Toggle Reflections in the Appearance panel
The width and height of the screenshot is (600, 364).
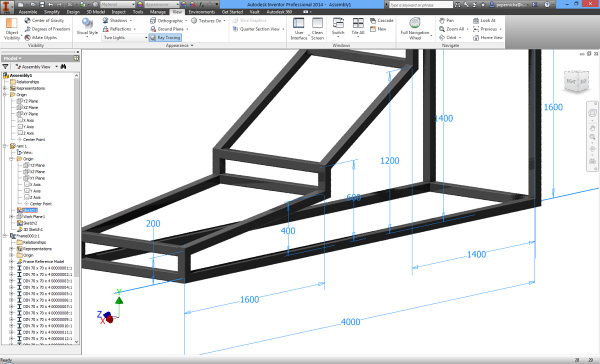click(117, 29)
